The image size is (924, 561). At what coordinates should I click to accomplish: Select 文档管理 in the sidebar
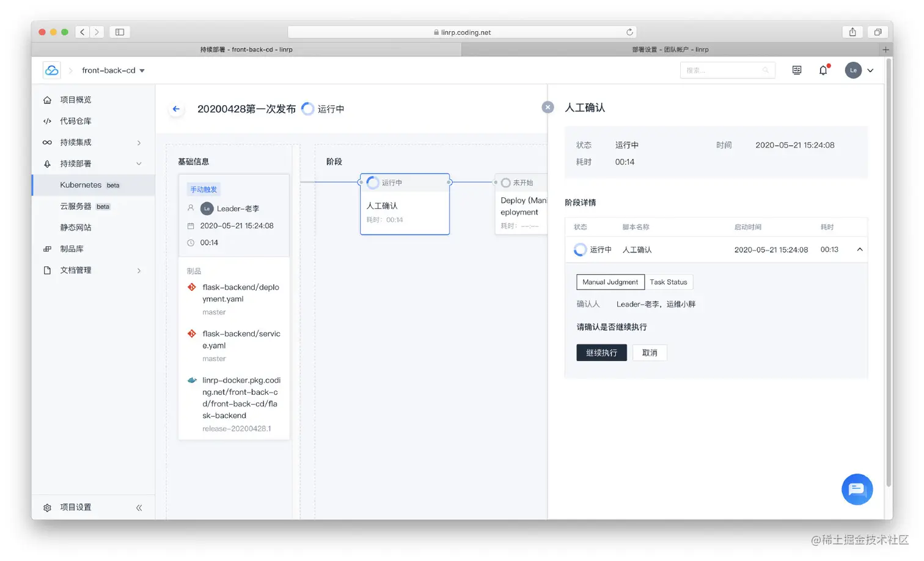coord(75,270)
